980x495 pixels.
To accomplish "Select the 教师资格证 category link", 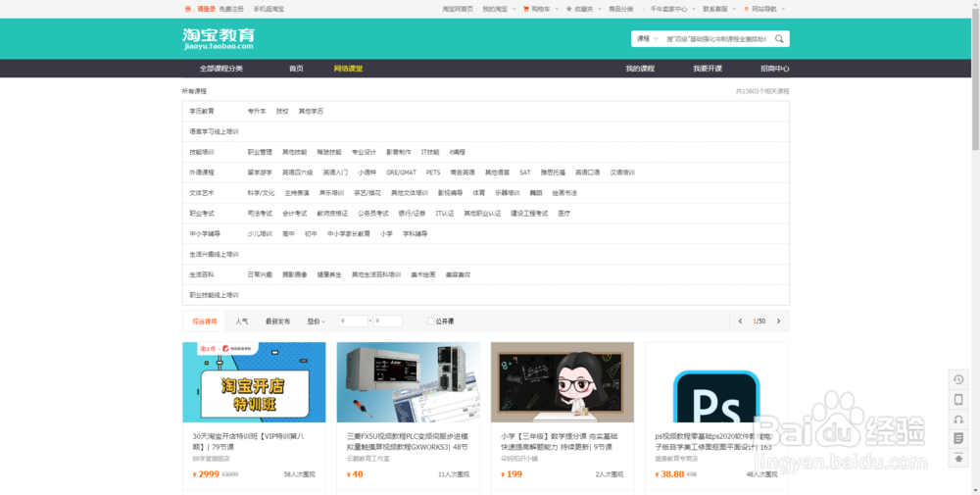I will pos(332,213).
